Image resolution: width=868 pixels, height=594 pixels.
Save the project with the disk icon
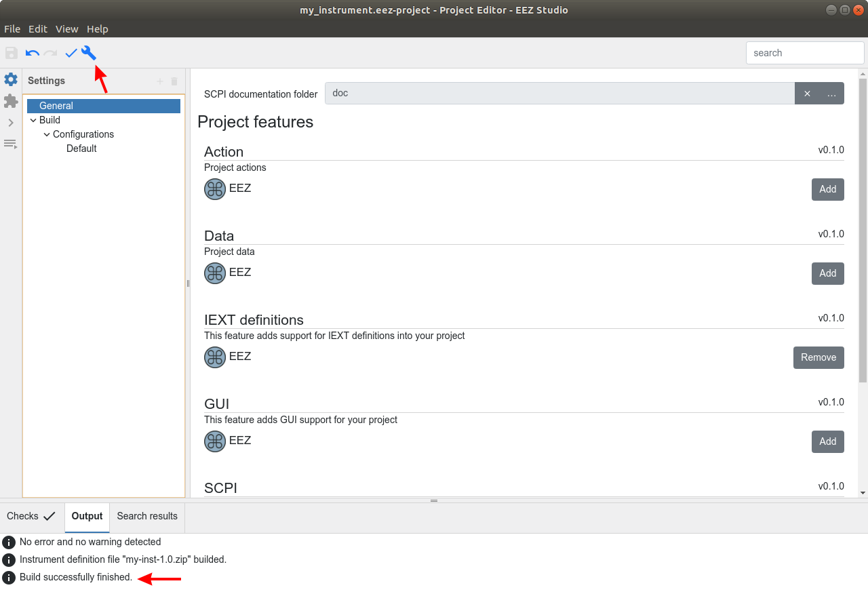pyautogui.click(x=11, y=53)
